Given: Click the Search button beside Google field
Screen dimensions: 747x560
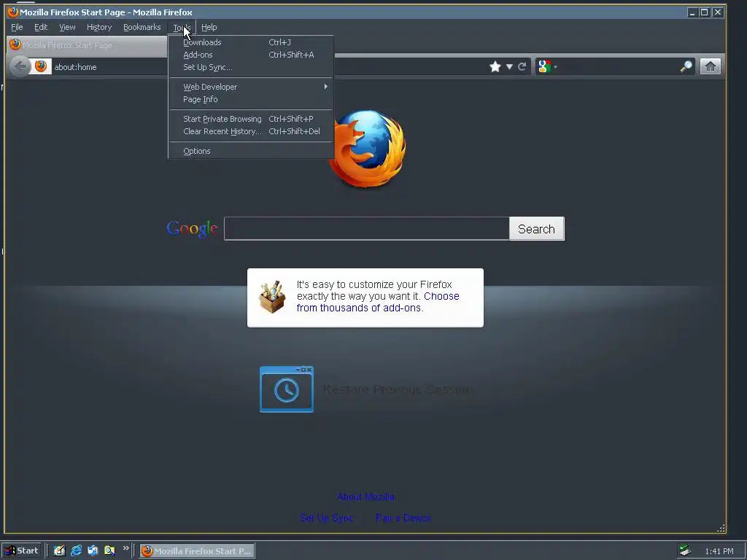Looking at the screenshot, I should [x=536, y=229].
